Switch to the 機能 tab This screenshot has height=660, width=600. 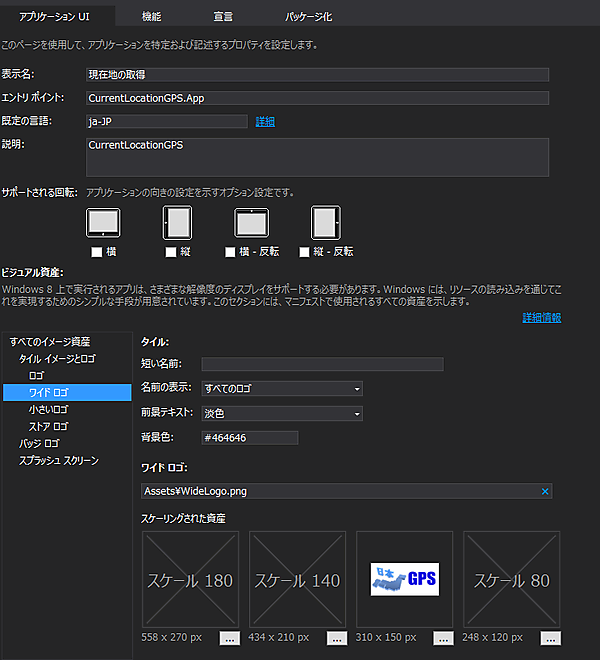[151, 17]
